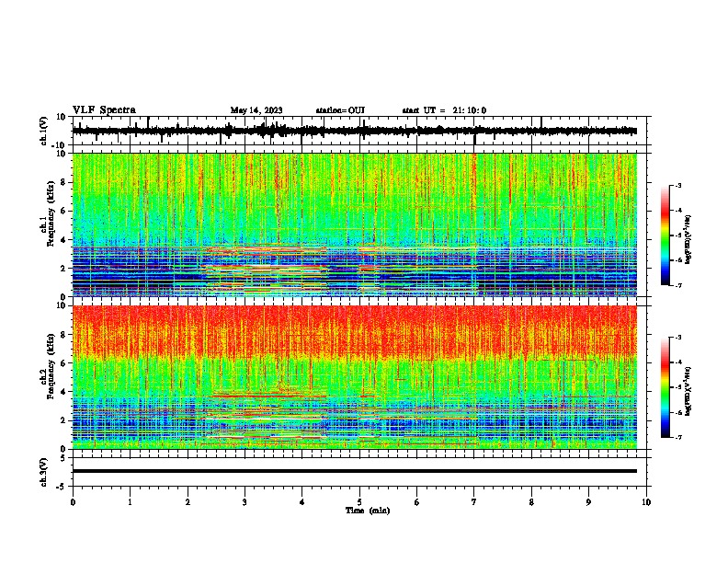Click the "6" kHz tick on ch.1 spectrogram axis
This screenshot has height=563, width=728.
click(64, 211)
